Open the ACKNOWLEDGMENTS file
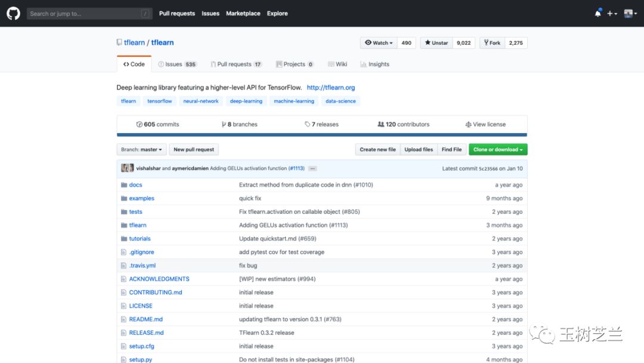This screenshot has height=363, width=644. click(159, 279)
